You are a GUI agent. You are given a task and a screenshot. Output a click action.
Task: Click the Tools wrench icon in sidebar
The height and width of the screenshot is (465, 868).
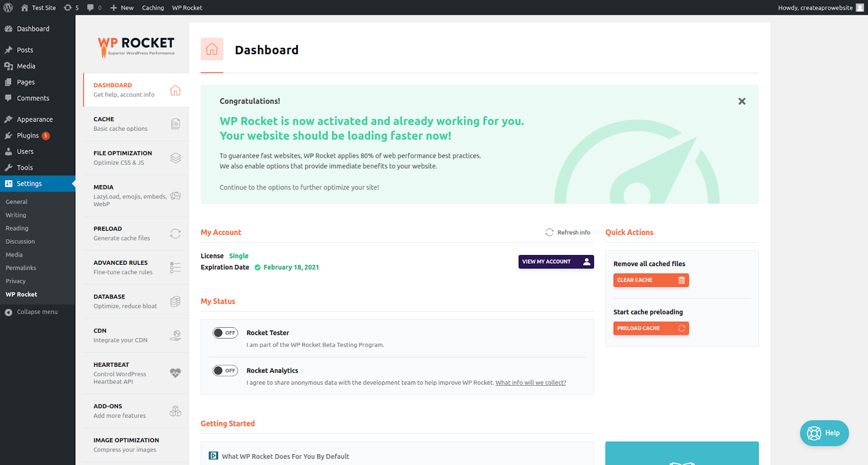8,168
